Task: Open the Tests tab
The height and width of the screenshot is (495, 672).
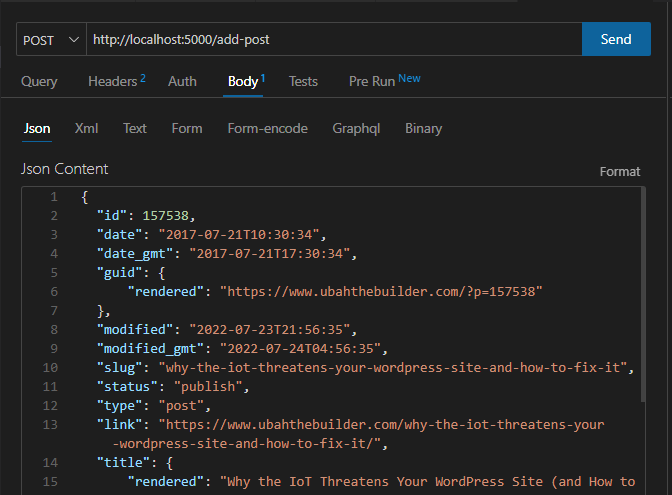Action: pos(303,81)
